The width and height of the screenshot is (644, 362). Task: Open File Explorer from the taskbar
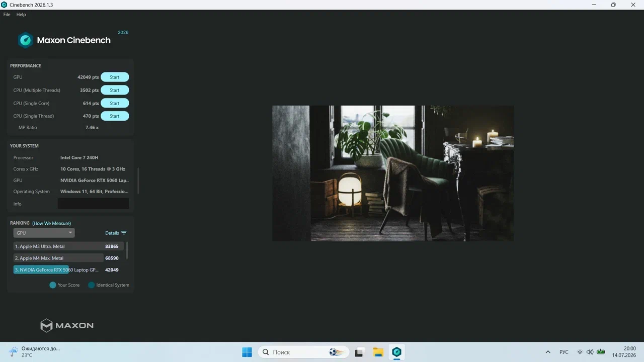[x=378, y=352]
